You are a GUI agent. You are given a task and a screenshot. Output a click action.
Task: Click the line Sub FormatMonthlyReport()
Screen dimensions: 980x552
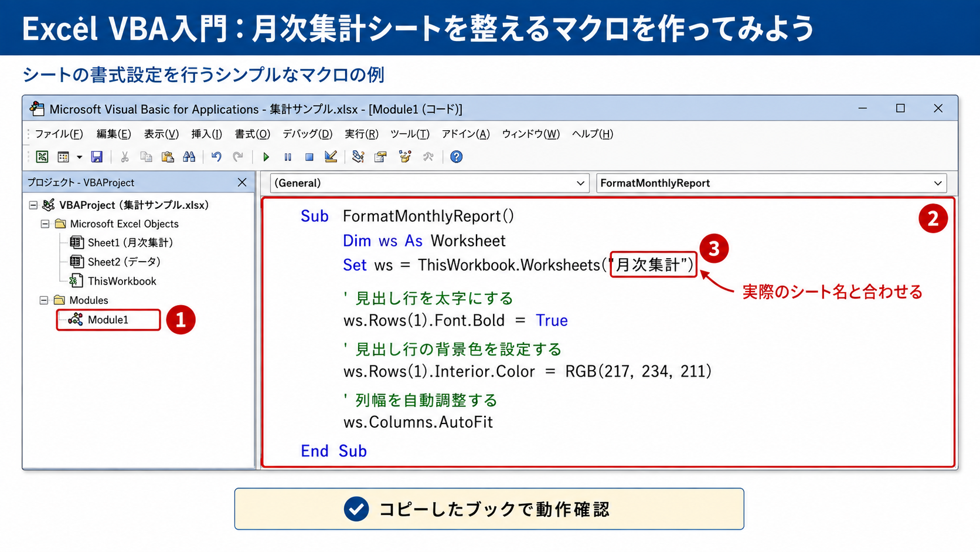[x=407, y=216]
